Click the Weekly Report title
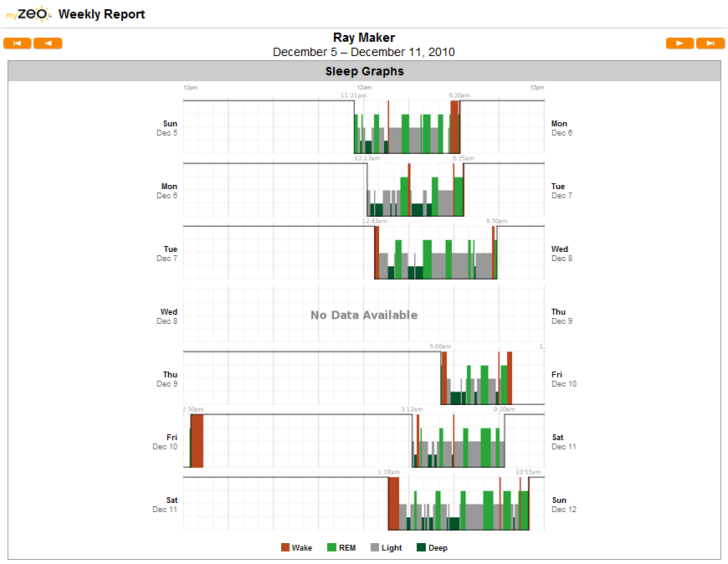Image resolution: width=728 pixels, height=564 pixels. click(102, 14)
